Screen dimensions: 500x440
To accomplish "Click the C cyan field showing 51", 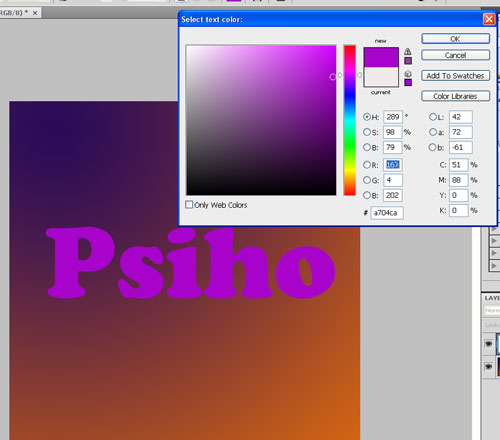I will click(459, 165).
